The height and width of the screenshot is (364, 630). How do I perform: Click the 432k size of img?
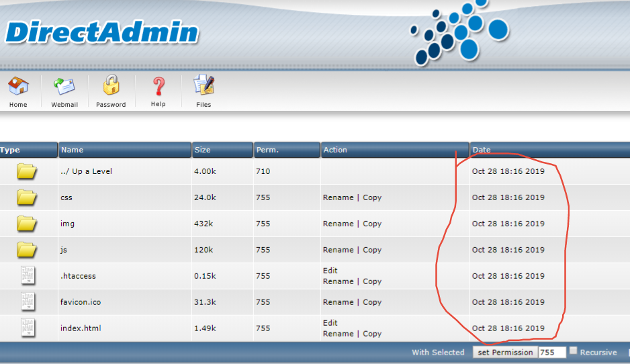pos(204,224)
